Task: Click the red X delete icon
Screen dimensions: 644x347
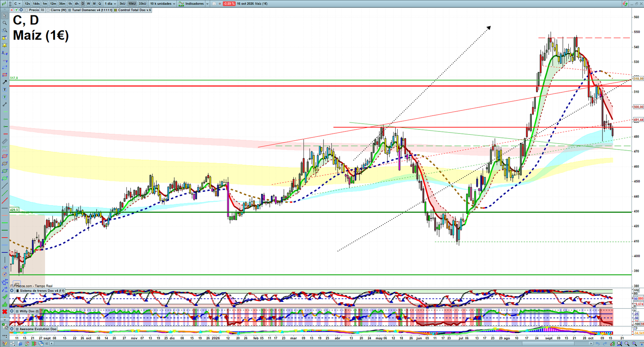Action: pos(4,312)
